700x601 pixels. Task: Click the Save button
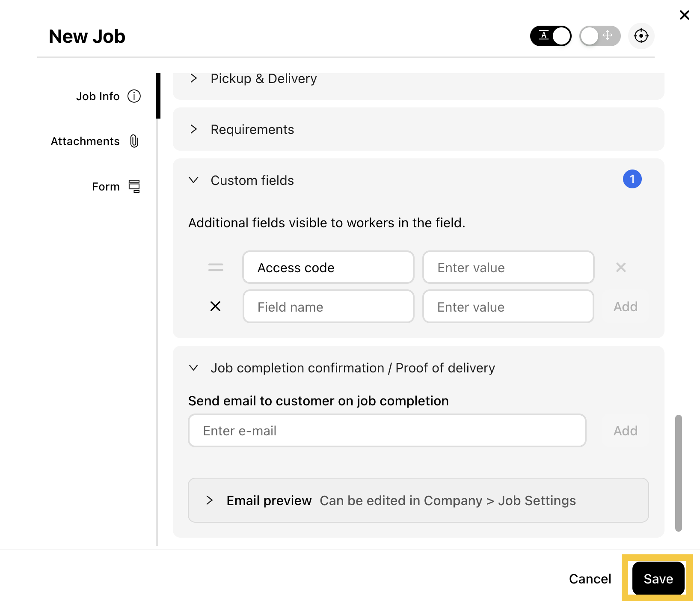[x=658, y=579]
